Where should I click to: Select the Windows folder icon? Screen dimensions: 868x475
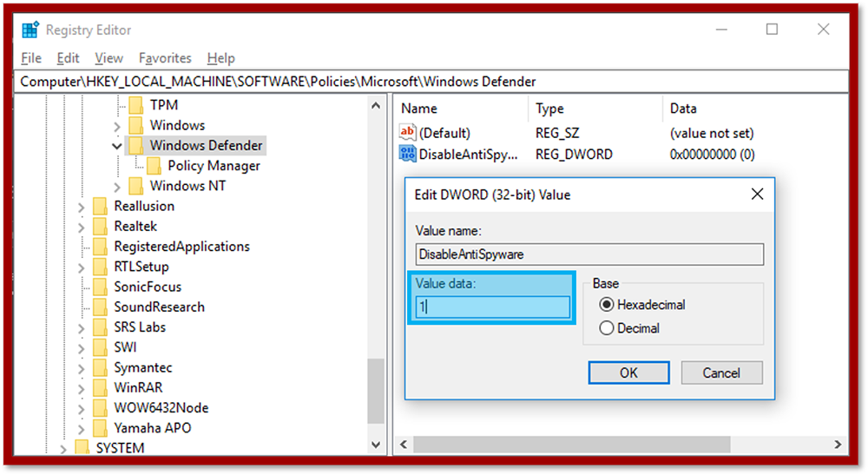(x=135, y=125)
